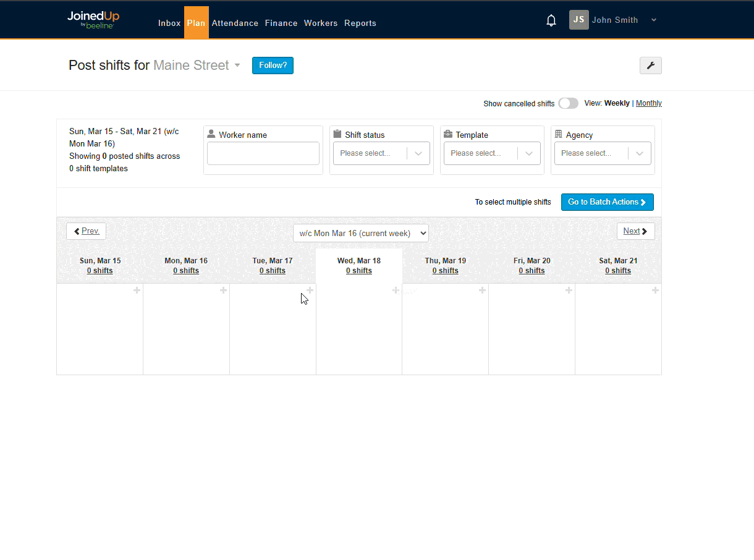Add shift on Thursday Mar 19 plus icon

pos(482,291)
